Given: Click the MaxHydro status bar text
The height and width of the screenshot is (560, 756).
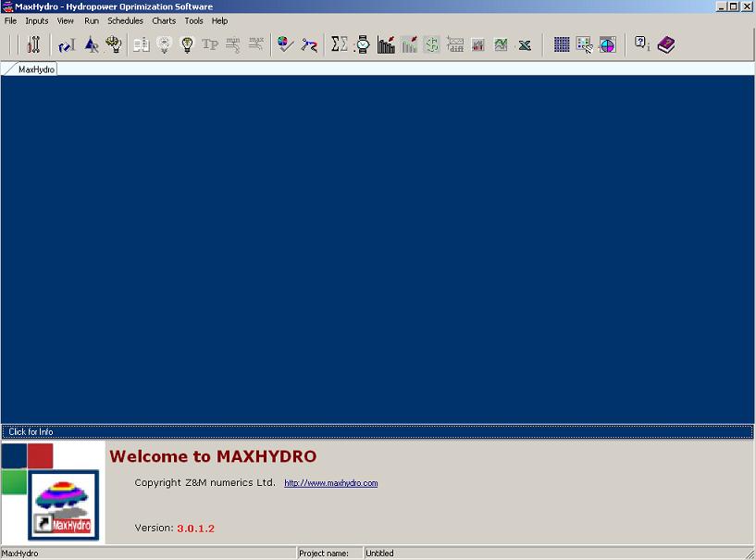Looking at the screenshot, I should [19, 554].
